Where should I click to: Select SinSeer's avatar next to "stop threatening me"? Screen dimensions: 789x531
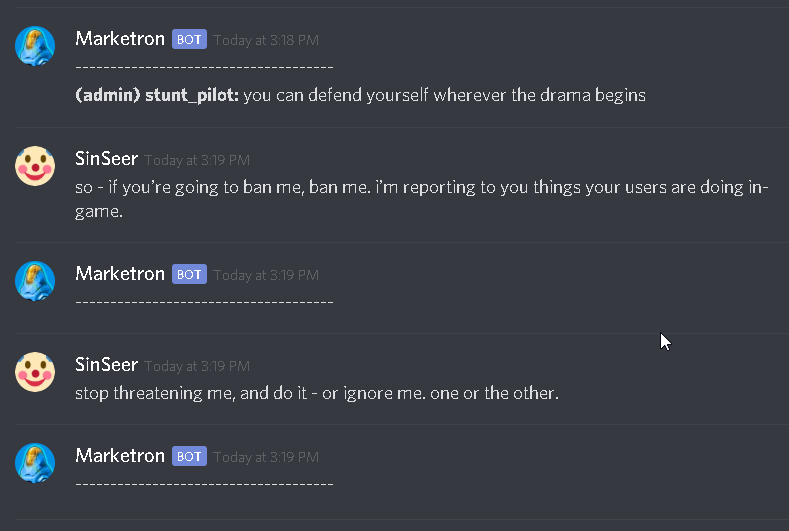(x=35, y=372)
